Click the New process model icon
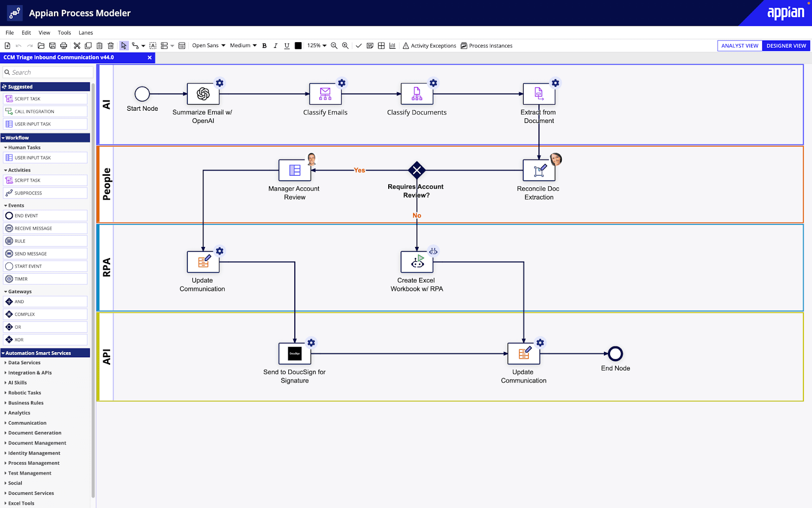This screenshot has height=508, width=812. (x=8, y=46)
